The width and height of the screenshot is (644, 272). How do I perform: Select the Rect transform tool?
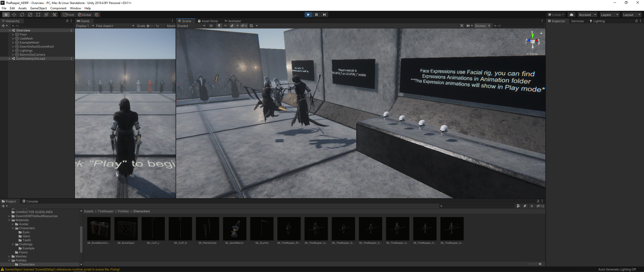[x=38, y=15]
